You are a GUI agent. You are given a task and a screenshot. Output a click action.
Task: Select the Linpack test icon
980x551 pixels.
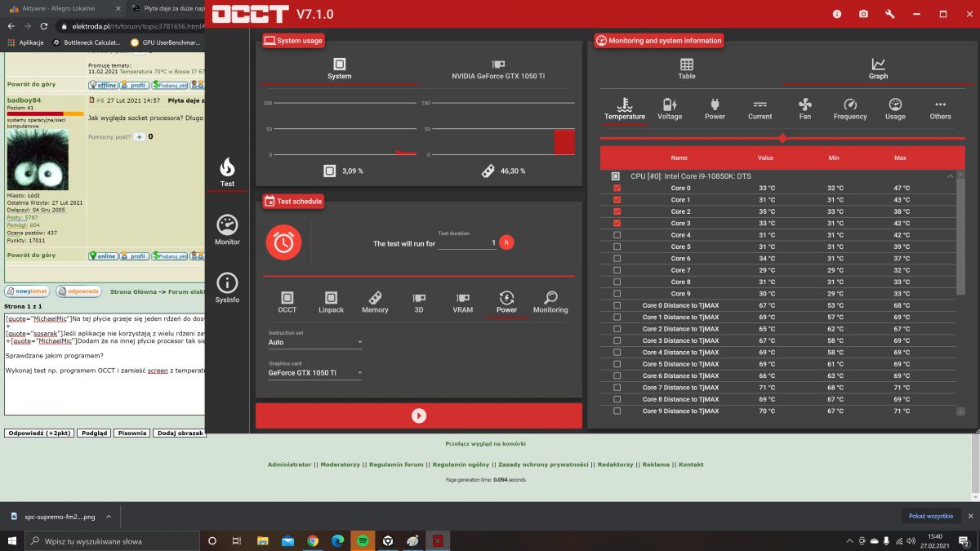coord(331,301)
